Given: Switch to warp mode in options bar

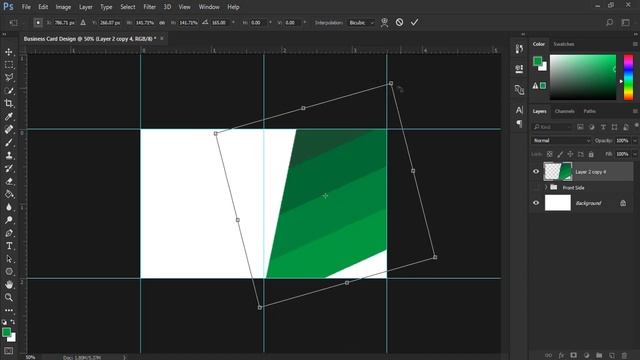Looking at the screenshot, I should 384,22.
